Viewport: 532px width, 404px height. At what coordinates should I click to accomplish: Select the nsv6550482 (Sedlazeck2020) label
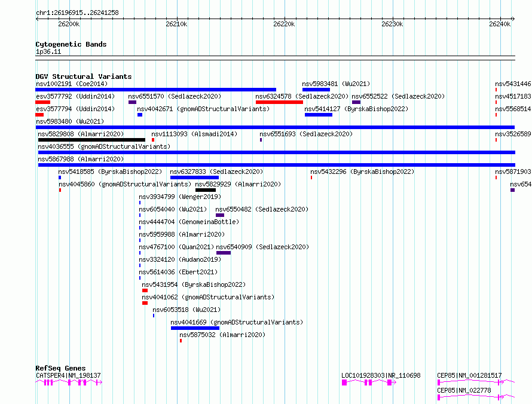click(x=262, y=209)
